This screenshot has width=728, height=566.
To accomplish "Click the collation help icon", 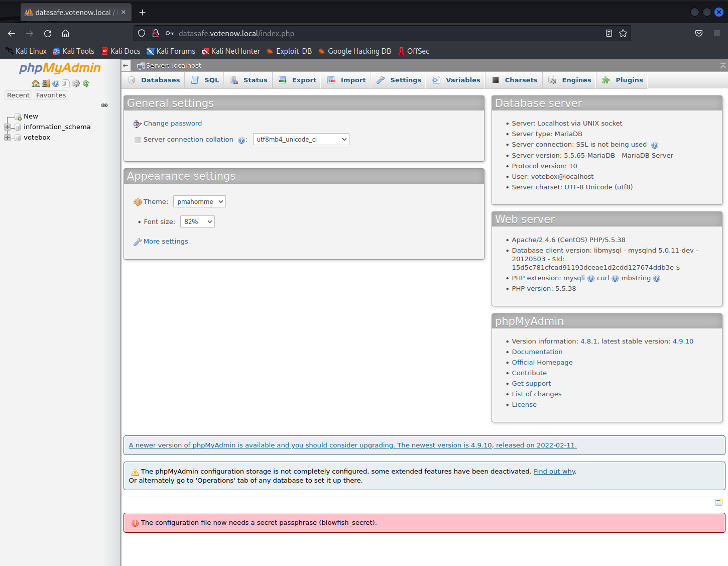I will pos(241,140).
